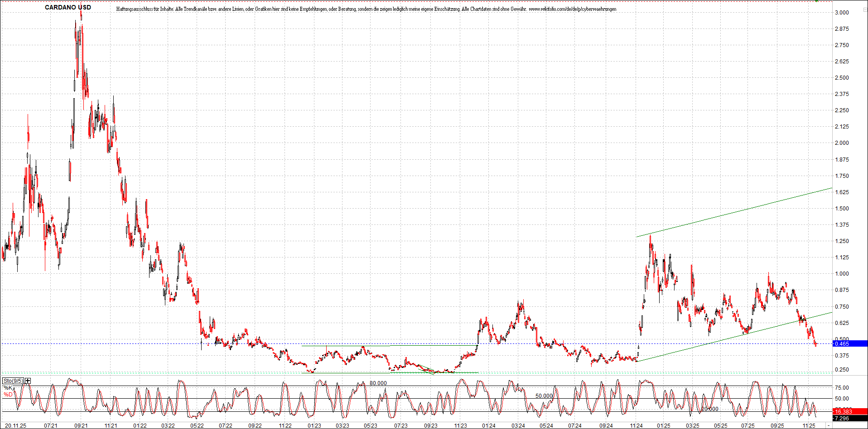Click the red 16.383 stochastic value tag

pos(844,411)
